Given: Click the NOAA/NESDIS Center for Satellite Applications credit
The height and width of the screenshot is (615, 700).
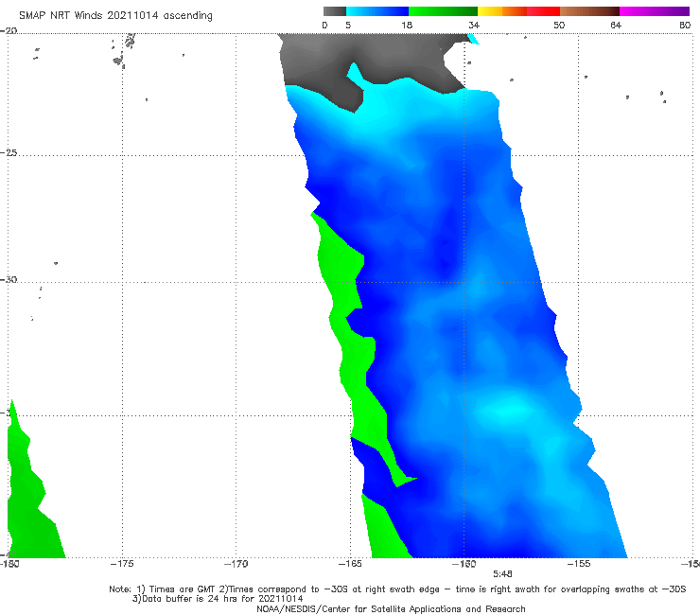Looking at the screenshot, I should (x=391, y=608).
